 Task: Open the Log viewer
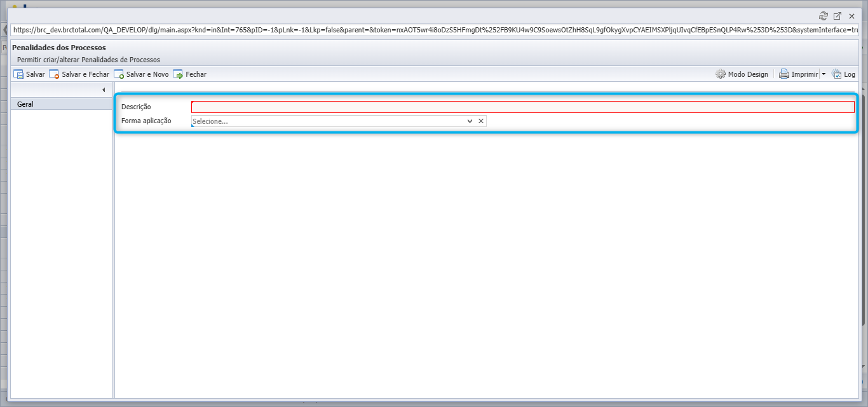(843, 74)
